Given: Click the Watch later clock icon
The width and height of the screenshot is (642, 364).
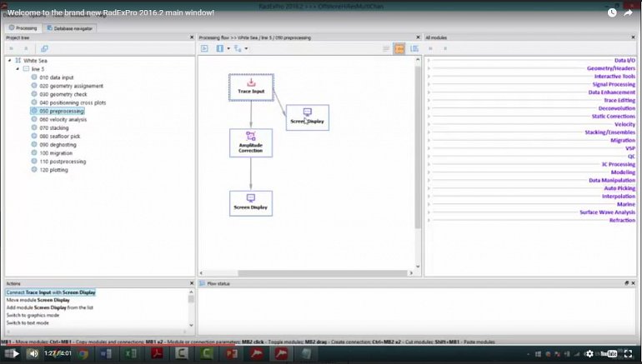Looking at the screenshot, I should [x=612, y=12].
